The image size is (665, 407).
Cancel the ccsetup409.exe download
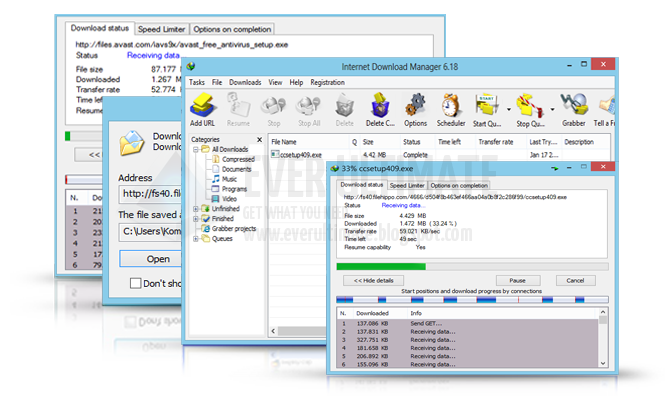576,280
